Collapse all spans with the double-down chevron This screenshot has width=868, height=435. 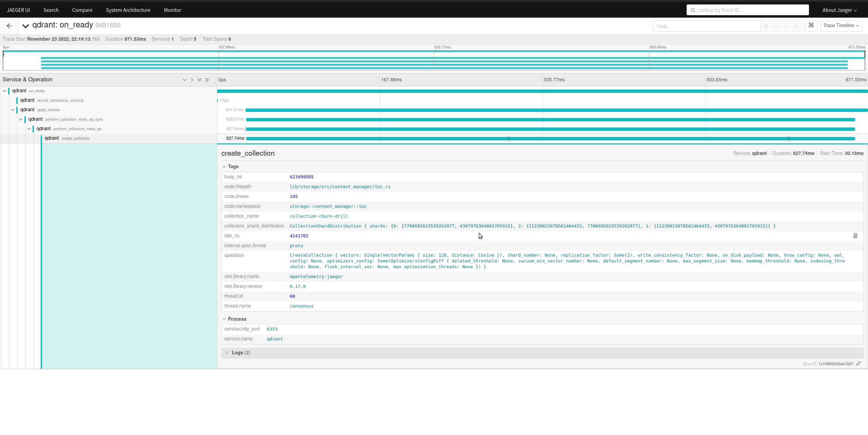(199, 80)
